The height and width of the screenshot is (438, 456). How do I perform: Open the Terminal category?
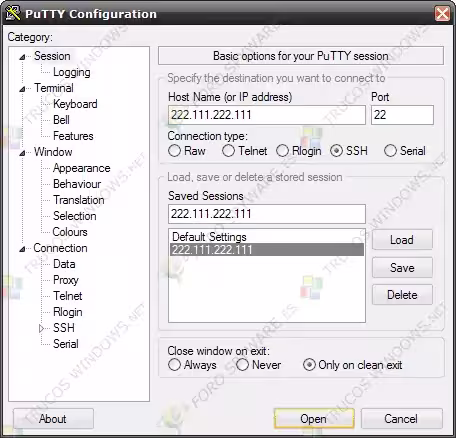pyautogui.click(x=54, y=88)
